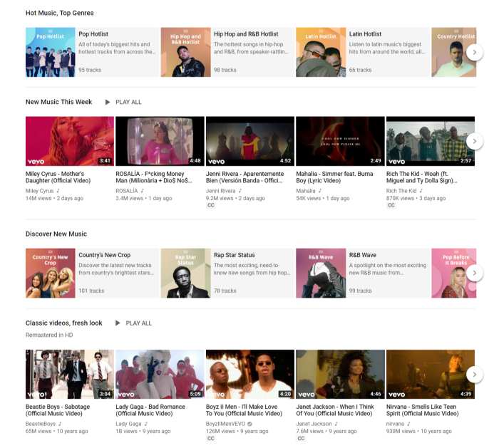This screenshot has height=448, width=499.
Task: Visit the BoyzIIMenVEVO channel name
Action: click(226, 424)
